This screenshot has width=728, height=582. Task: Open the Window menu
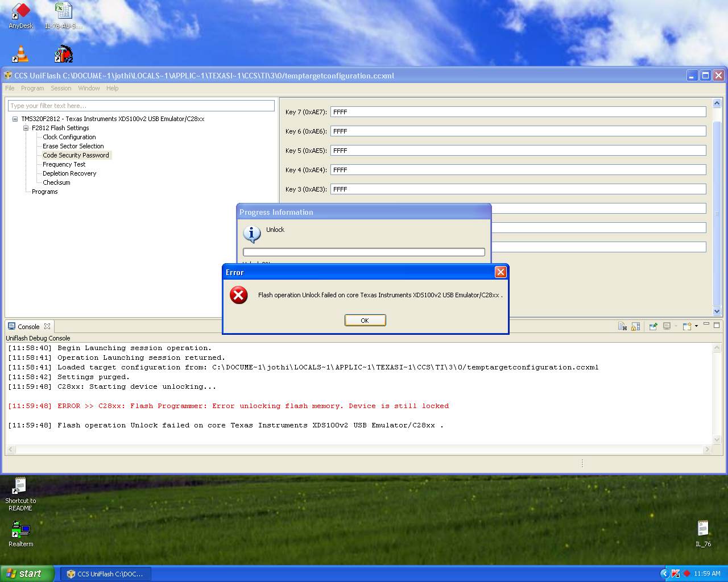coord(89,88)
